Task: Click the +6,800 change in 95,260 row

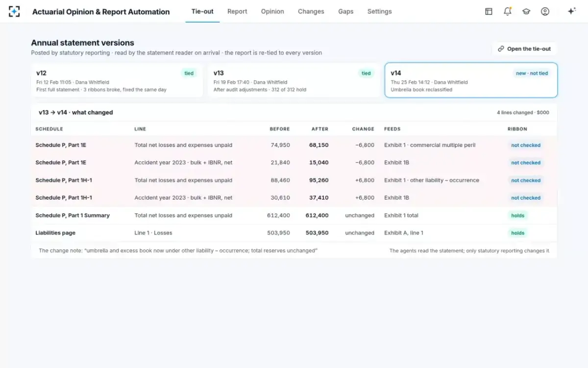Action: 365,181
